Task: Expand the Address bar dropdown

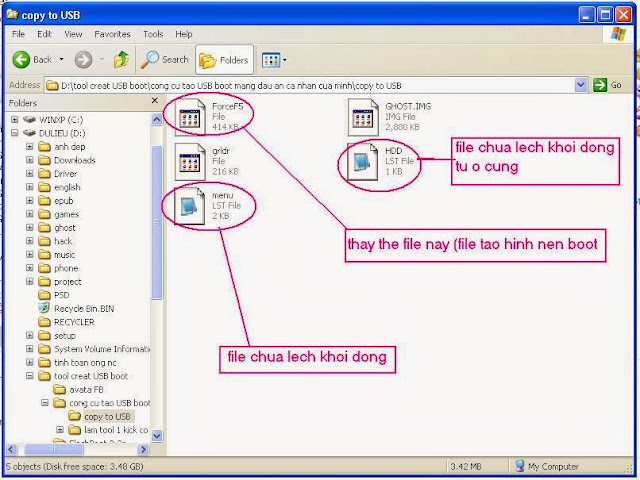Action: [581, 85]
